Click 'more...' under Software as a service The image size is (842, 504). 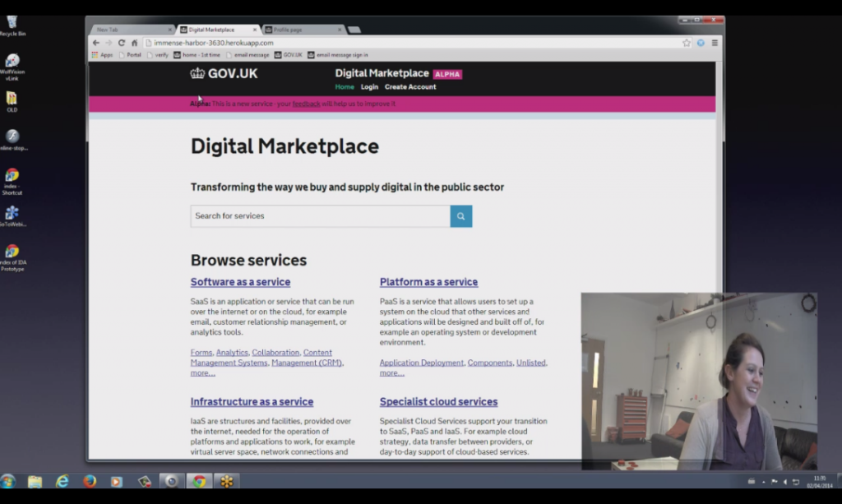coord(202,373)
